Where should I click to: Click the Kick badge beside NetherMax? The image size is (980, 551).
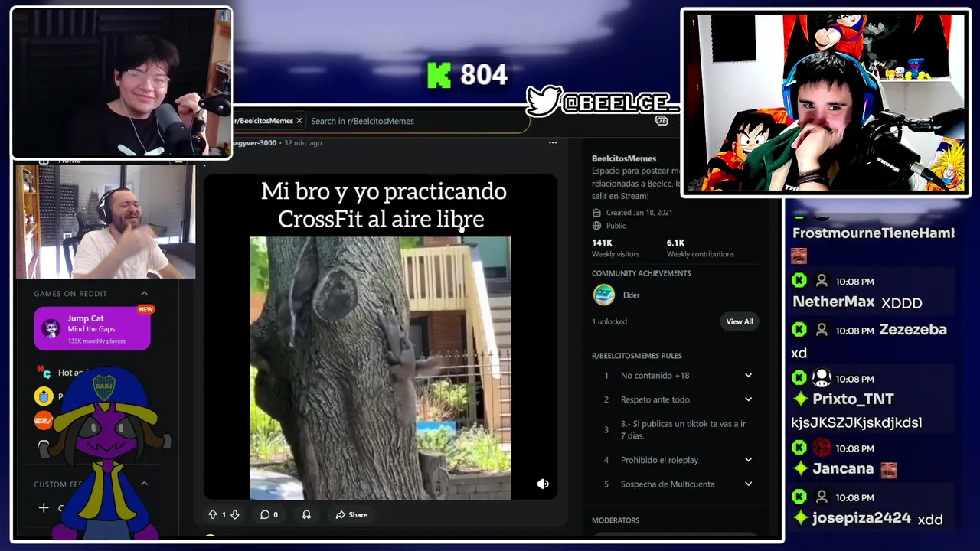point(799,281)
